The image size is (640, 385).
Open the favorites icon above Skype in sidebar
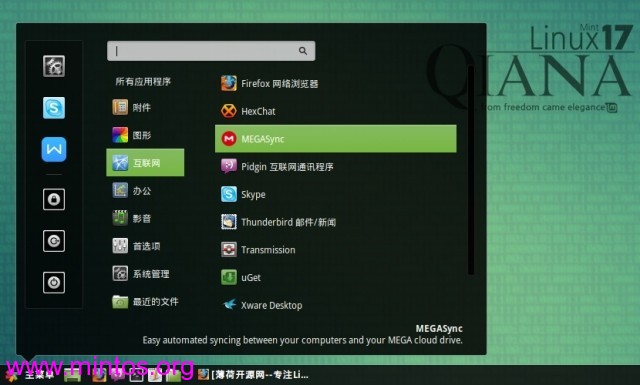tap(54, 66)
